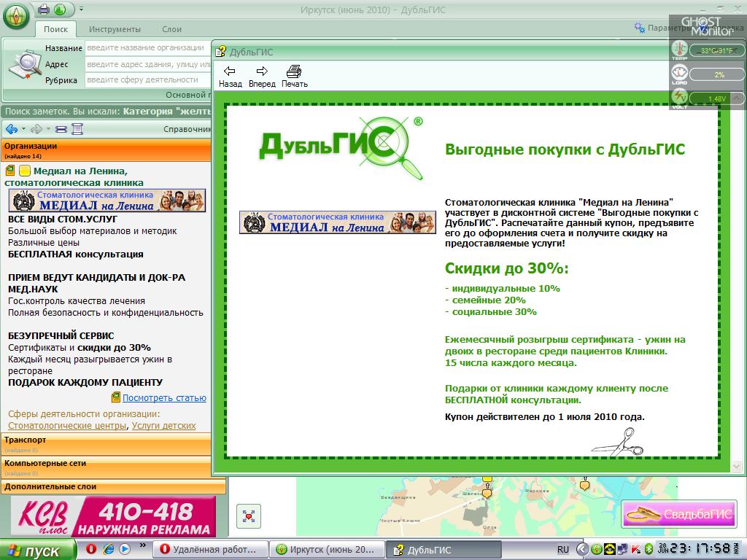This screenshot has height=560, width=747.
Task: Click the note icon before Медиал на Ленина
Action: [10, 171]
